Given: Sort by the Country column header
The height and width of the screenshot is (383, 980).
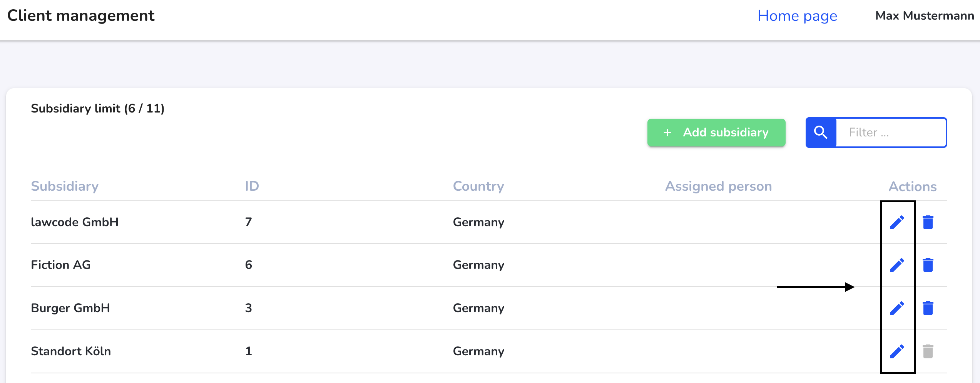Looking at the screenshot, I should pyautogui.click(x=478, y=186).
